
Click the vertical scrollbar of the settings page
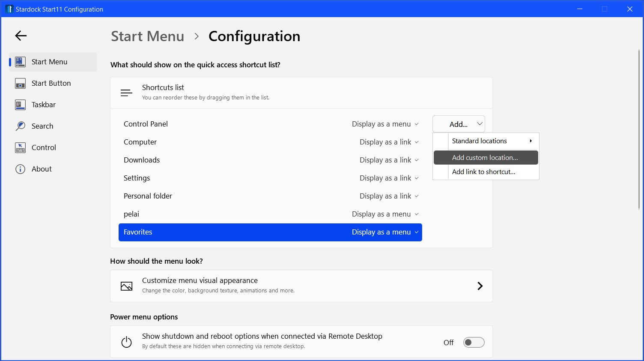[x=639, y=129]
